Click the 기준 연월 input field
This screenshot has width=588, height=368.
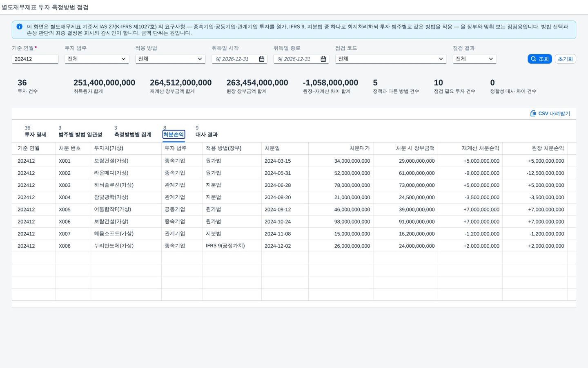(x=35, y=59)
